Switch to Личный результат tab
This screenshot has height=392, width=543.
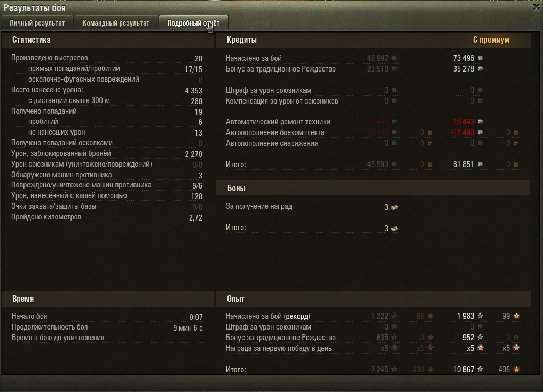[x=37, y=23]
